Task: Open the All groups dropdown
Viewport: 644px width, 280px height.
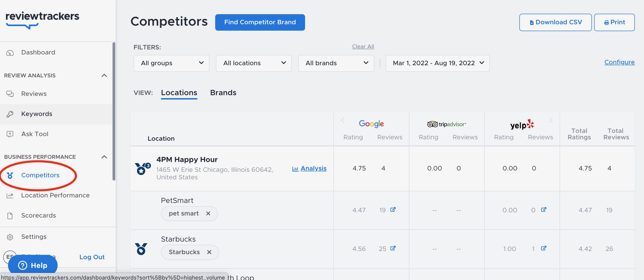Action: coord(171,63)
